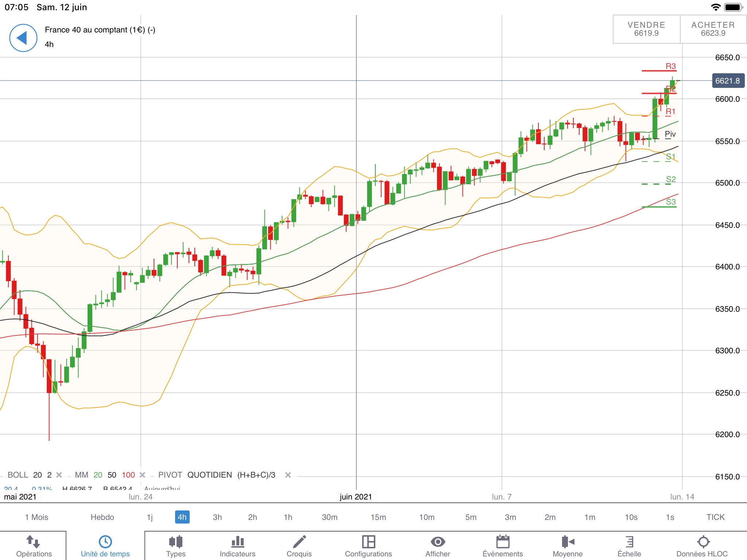
Task: Select the 1h time unit
Action: pos(288,517)
